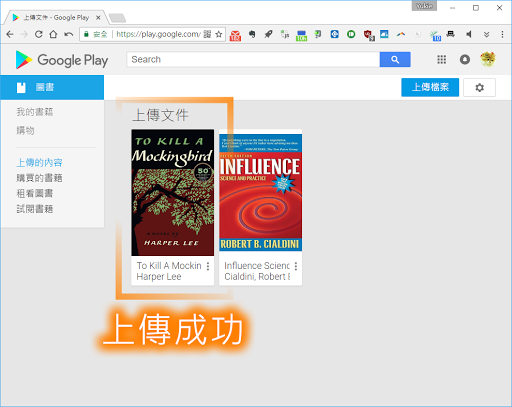
Task: Open options menu for To Kill A Mockingbird
Action: [208, 266]
